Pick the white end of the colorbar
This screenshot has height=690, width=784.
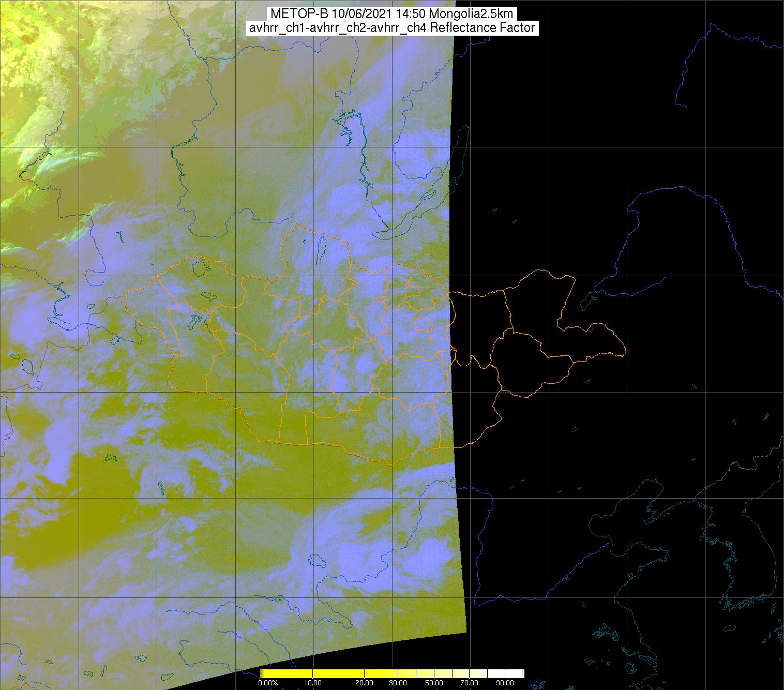tap(515, 673)
